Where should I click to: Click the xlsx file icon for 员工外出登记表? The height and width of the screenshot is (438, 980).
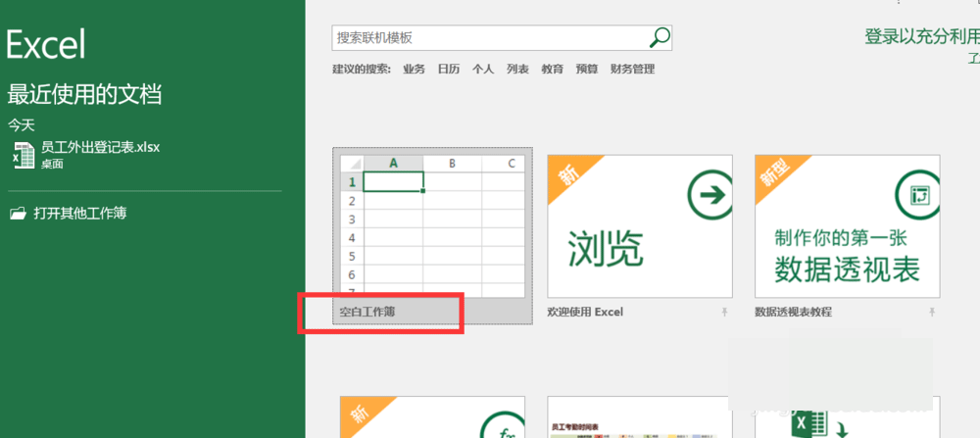coord(24,155)
